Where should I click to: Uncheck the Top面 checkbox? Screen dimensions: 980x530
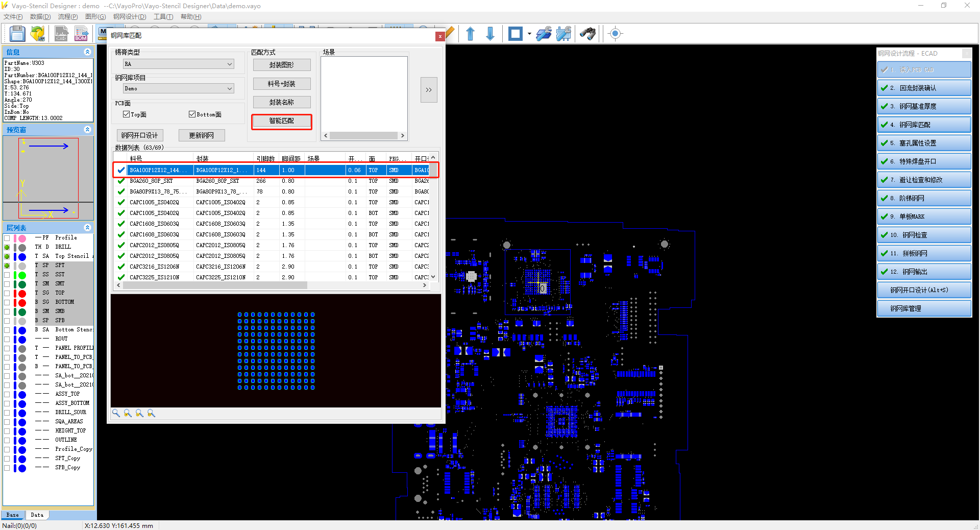pyautogui.click(x=126, y=114)
